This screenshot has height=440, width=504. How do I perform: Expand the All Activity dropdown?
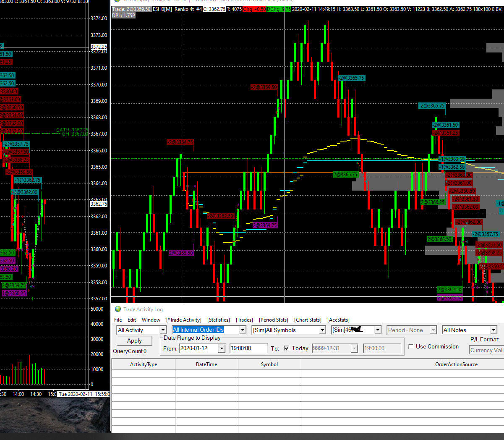pos(163,330)
